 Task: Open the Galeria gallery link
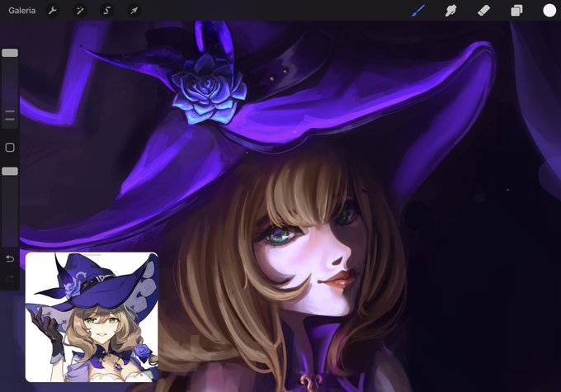21,11
